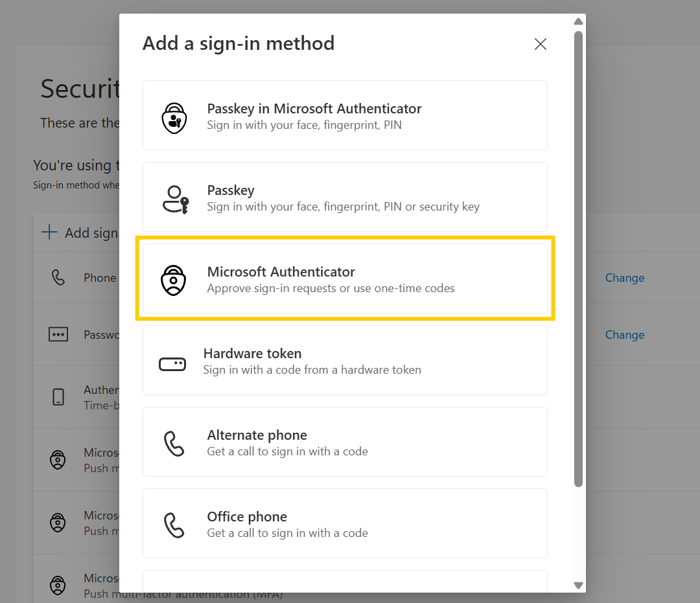Click the Microsoft Authenticator lock icon in dialog
Image resolution: width=700 pixels, height=603 pixels.
tap(173, 280)
